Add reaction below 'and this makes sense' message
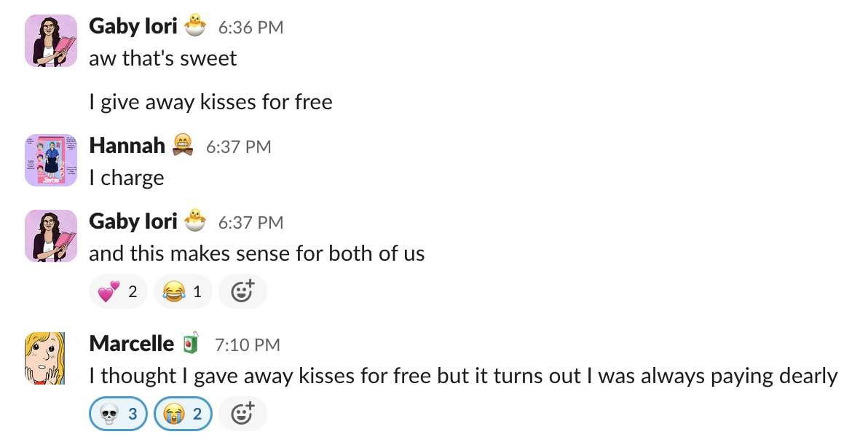868x437 pixels. coord(242,292)
